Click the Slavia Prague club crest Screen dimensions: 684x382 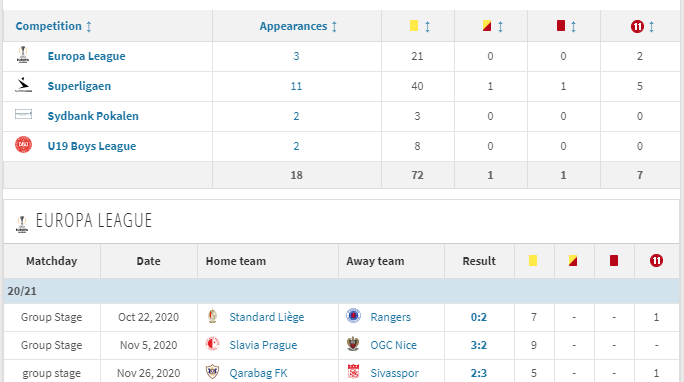pyautogui.click(x=212, y=344)
